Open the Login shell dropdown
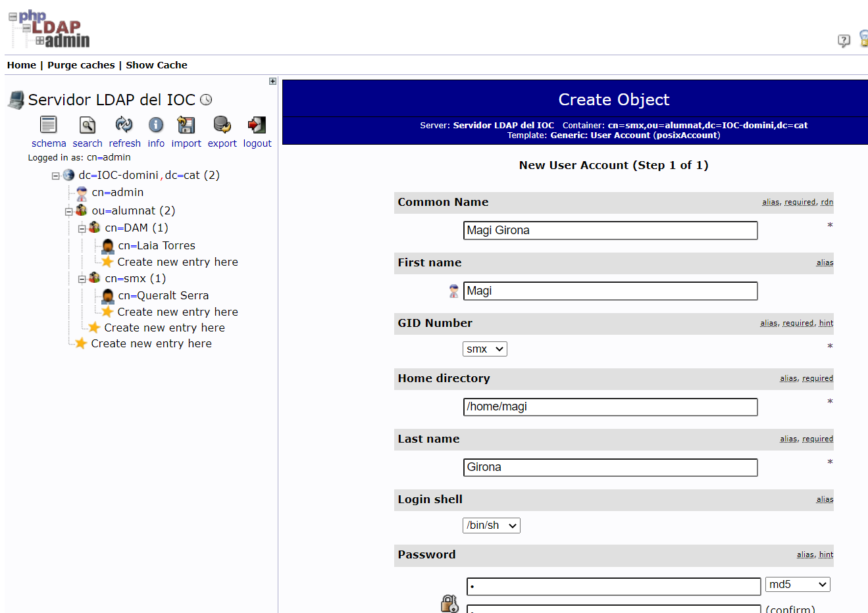The image size is (868, 613). click(x=491, y=526)
